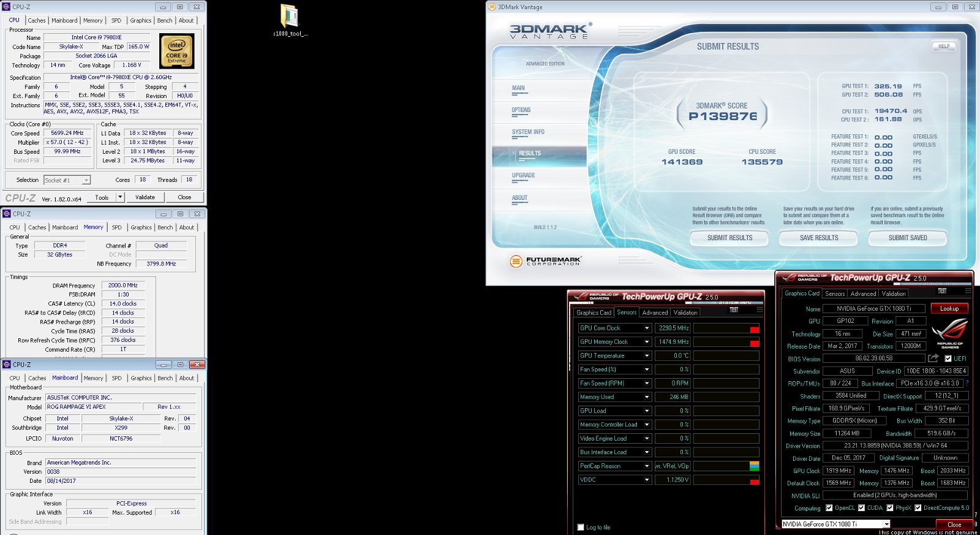Open the PerfCap Reason sensor dropdown

(646, 466)
